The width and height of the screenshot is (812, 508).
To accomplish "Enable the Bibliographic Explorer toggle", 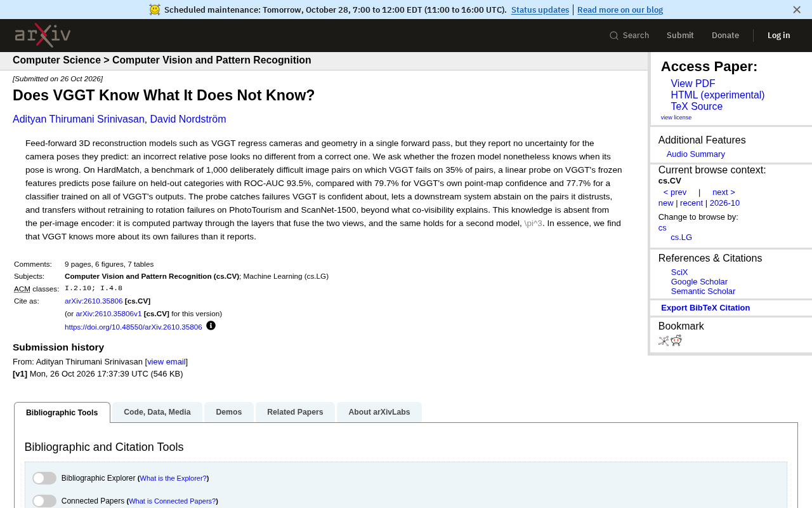I will [44, 478].
